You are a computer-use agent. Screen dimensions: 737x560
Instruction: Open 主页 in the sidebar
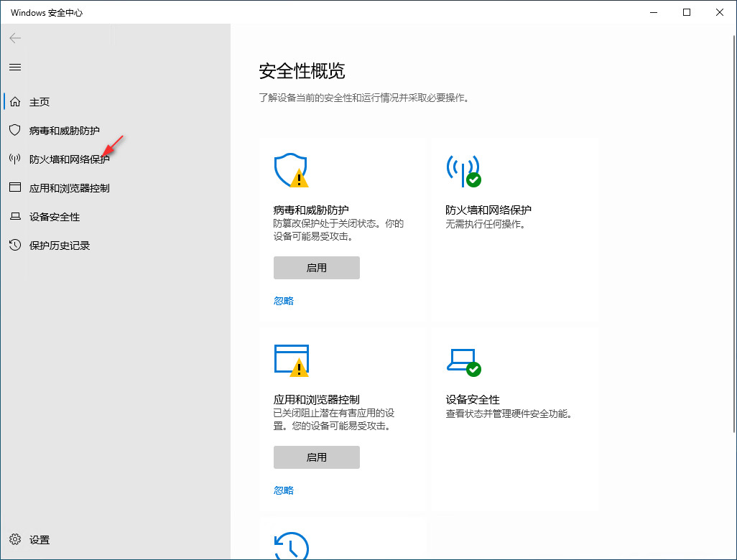(x=40, y=102)
